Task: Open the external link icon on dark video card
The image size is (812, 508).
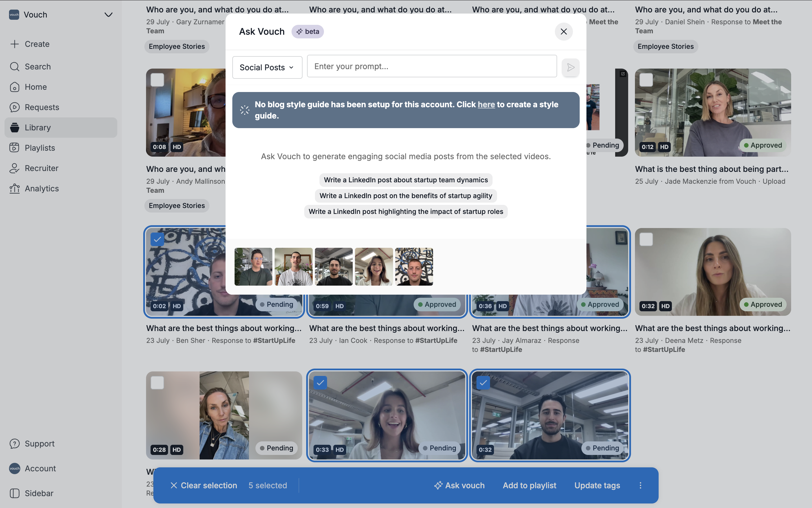Action: coord(623,74)
